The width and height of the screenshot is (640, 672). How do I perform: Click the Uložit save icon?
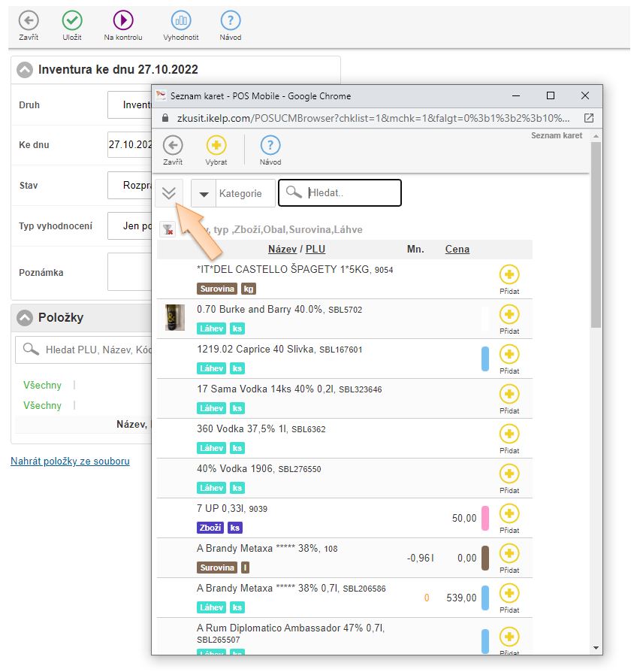(x=72, y=21)
